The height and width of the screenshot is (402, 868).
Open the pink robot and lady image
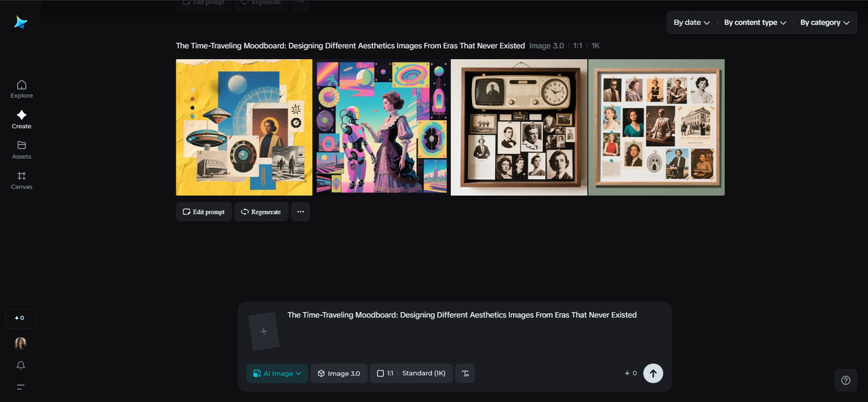pos(381,127)
